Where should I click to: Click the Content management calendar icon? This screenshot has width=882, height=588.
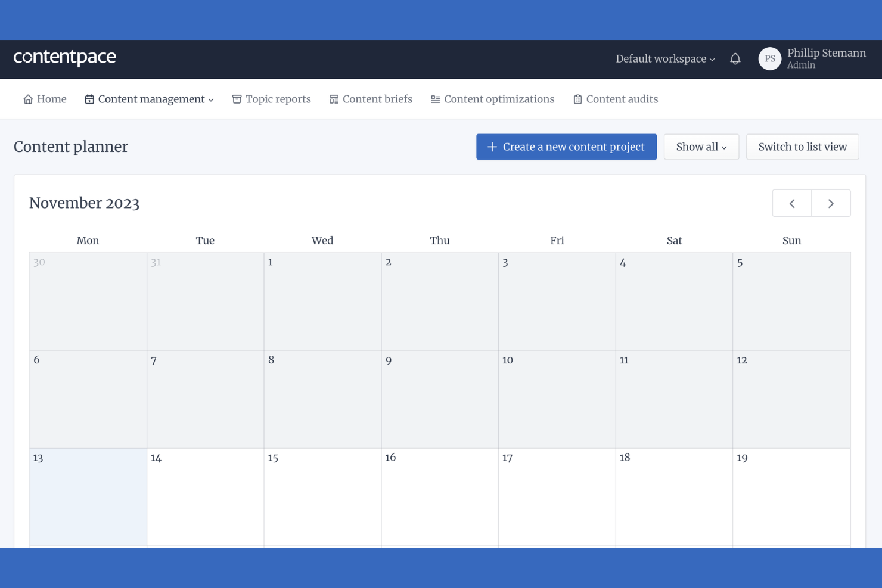[x=89, y=99]
